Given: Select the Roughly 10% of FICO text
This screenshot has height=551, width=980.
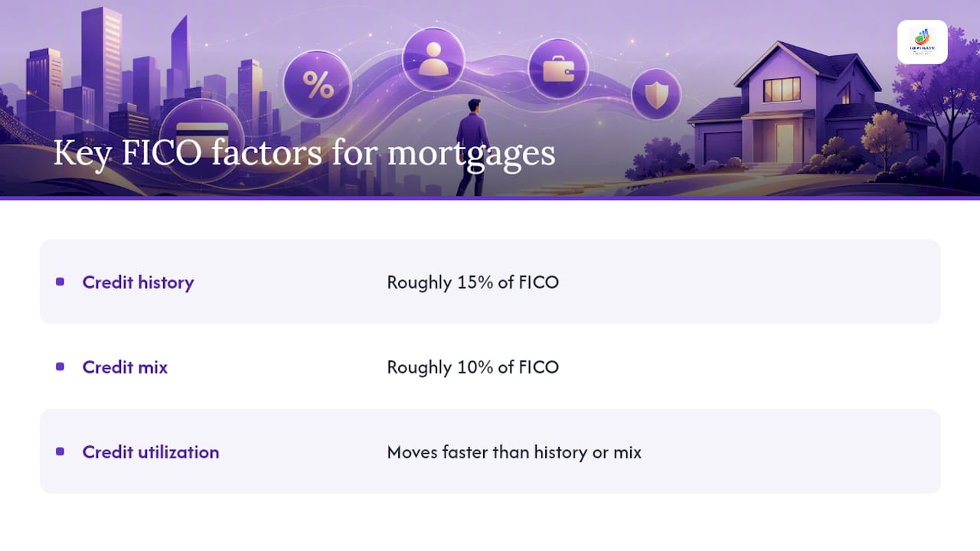Looking at the screenshot, I should pos(473,367).
